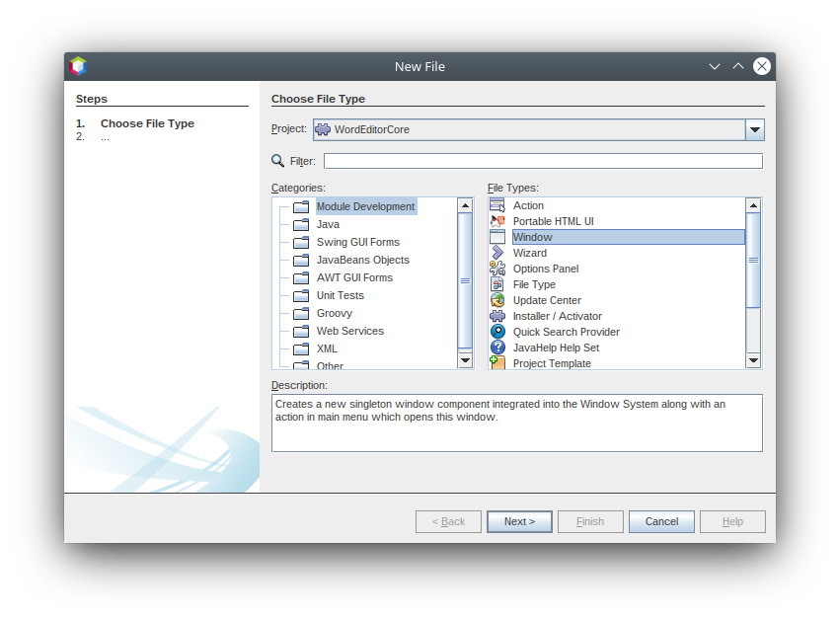The image size is (840, 619).
Task: Pick the Quick Search Provider icon
Action: (x=497, y=332)
